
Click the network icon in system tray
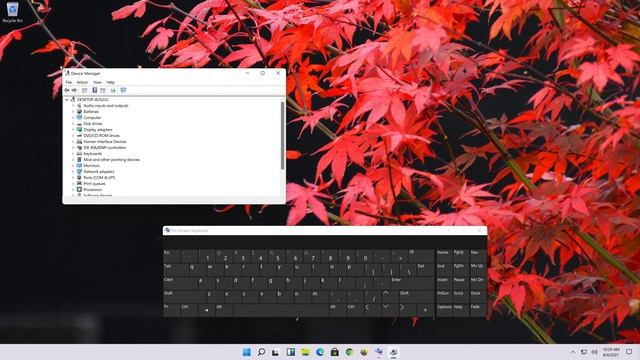(x=584, y=352)
